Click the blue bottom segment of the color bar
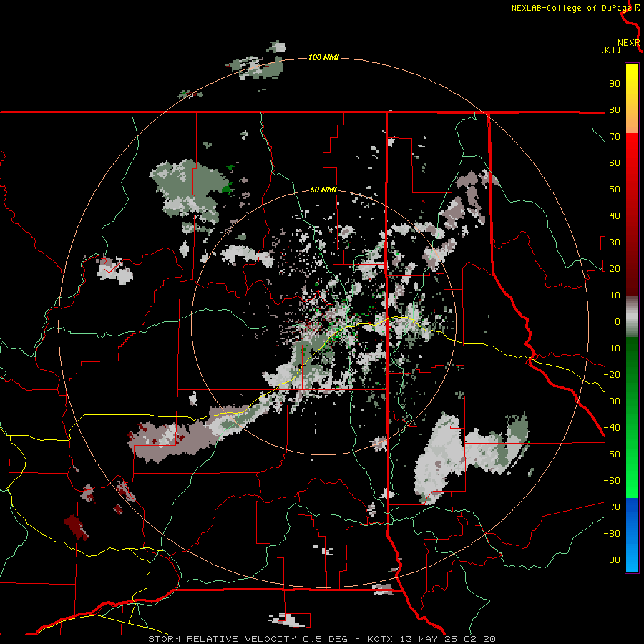 632,535
